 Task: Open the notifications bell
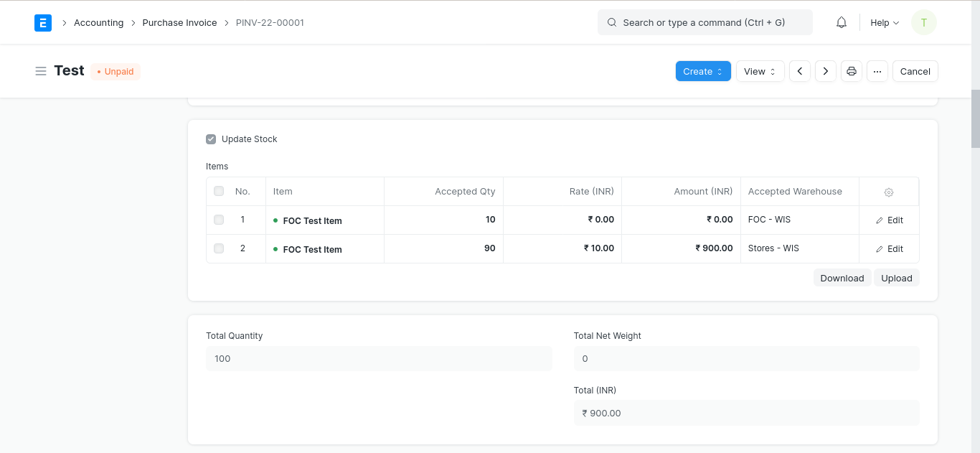(x=842, y=23)
